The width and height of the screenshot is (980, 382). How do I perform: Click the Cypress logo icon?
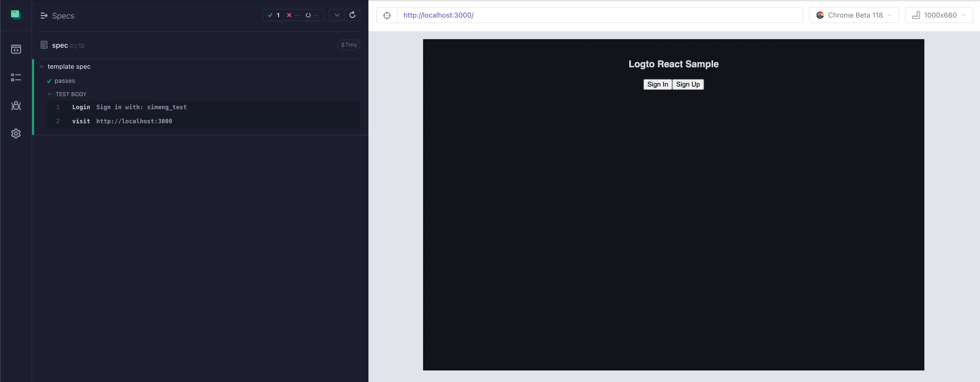click(16, 15)
